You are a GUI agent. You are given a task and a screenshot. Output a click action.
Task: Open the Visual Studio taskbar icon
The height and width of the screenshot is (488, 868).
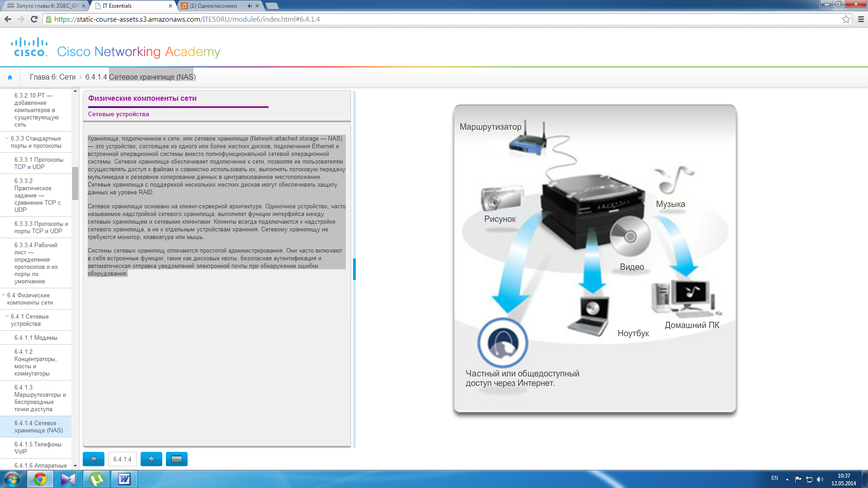click(68, 479)
